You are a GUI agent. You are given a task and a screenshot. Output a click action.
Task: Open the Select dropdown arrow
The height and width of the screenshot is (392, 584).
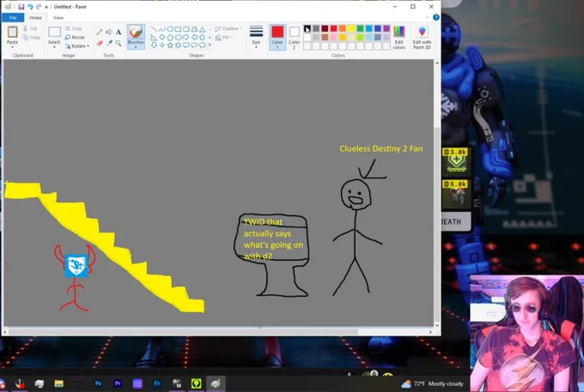click(x=54, y=47)
